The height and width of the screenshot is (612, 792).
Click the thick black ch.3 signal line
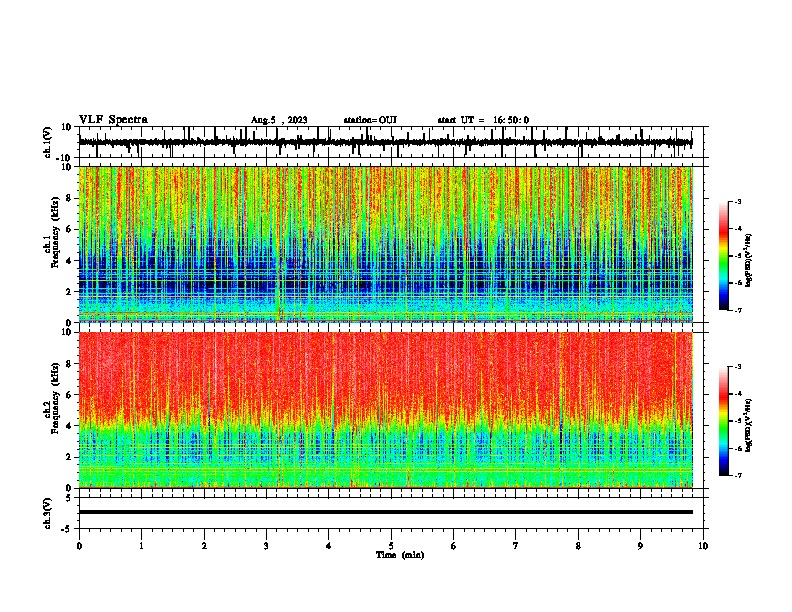point(386,512)
